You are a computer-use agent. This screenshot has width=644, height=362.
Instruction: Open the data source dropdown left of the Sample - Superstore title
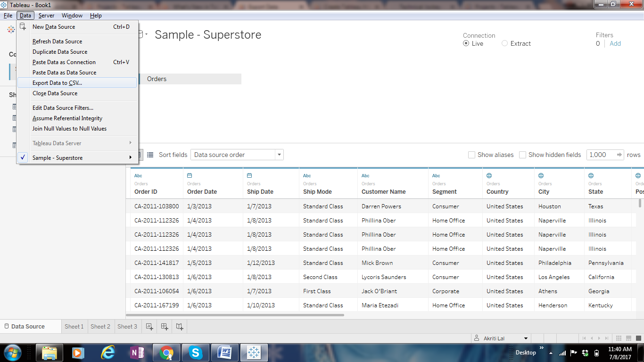pos(142,34)
